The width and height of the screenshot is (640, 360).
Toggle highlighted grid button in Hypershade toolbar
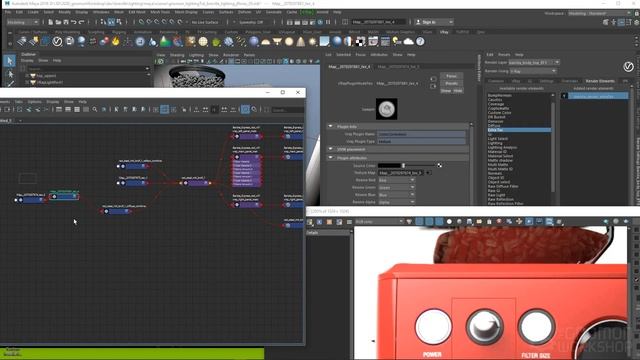pyautogui.click(x=164, y=109)
